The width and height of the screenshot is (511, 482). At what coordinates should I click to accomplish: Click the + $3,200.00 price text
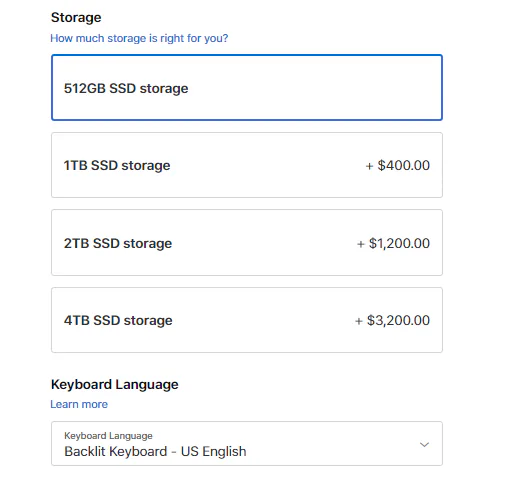pos(392,320)
